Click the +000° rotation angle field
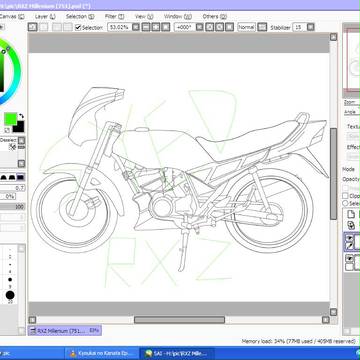Image resolution: width=360 pixels, height=360 pixels. (x=184, y=27)
